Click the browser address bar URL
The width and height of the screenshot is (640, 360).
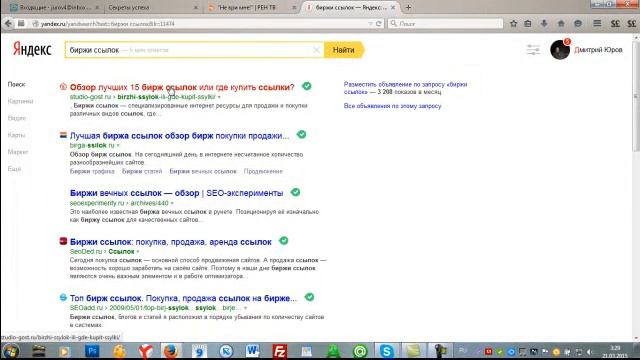(108, 24)
